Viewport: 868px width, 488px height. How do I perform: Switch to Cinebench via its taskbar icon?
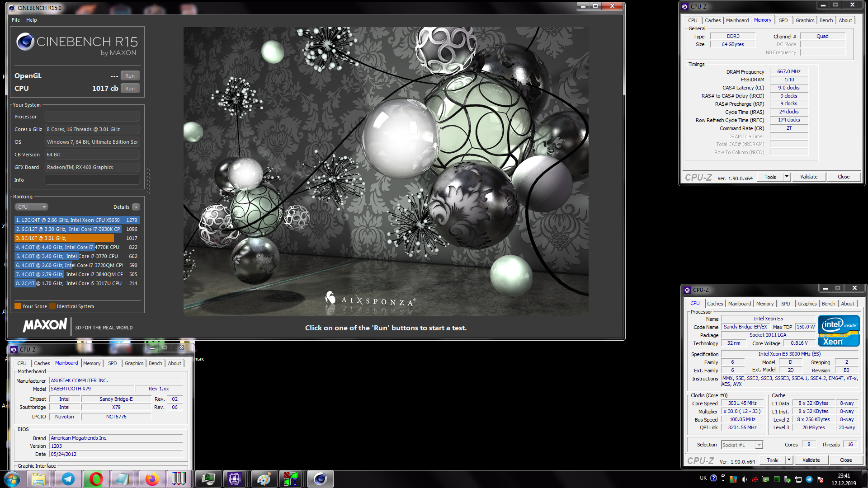tap(320, 479)
